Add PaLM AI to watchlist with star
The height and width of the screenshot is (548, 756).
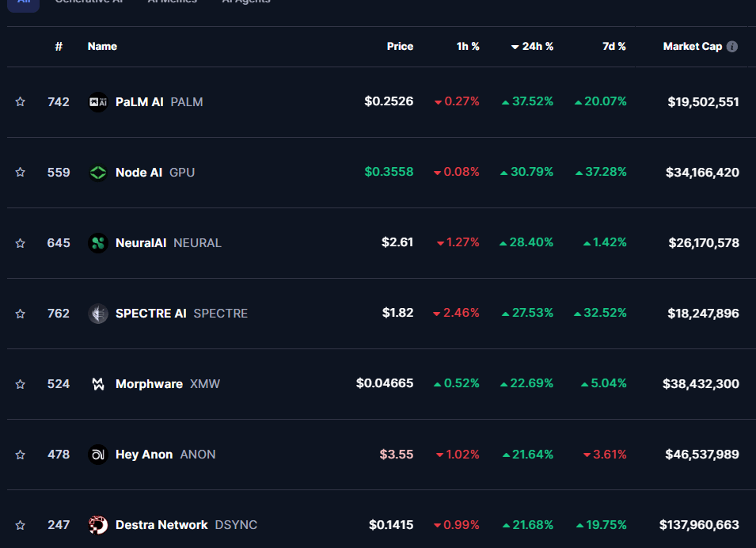(21, 102)
